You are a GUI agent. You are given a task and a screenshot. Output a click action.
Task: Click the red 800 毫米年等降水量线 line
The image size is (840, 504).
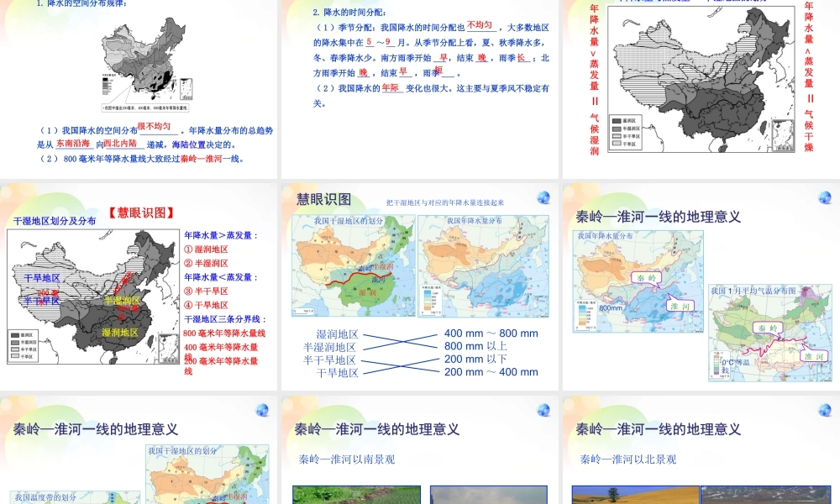224,333
